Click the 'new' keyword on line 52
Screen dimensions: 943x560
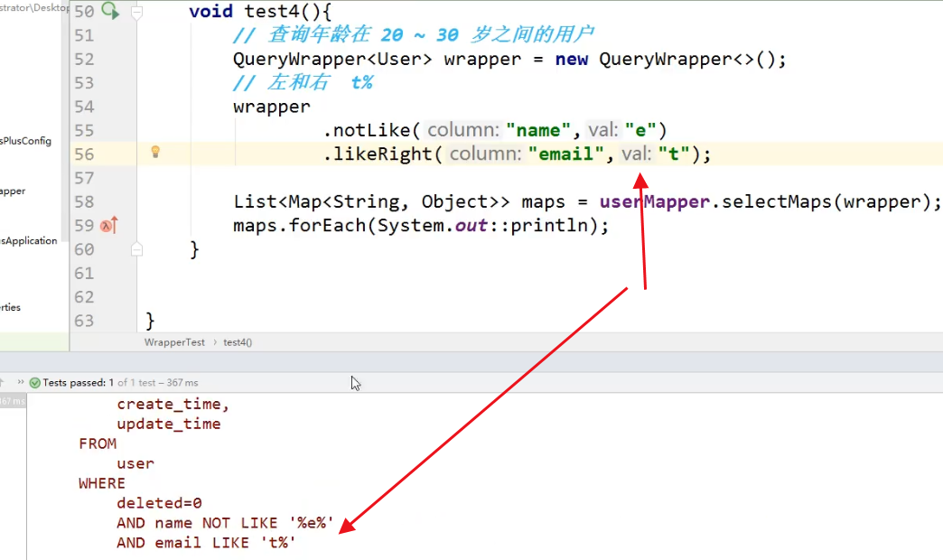pyautogui.click(x=572, y=59)
